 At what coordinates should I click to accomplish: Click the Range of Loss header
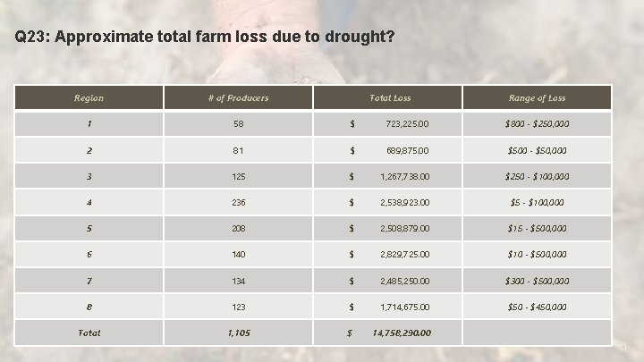537,97
